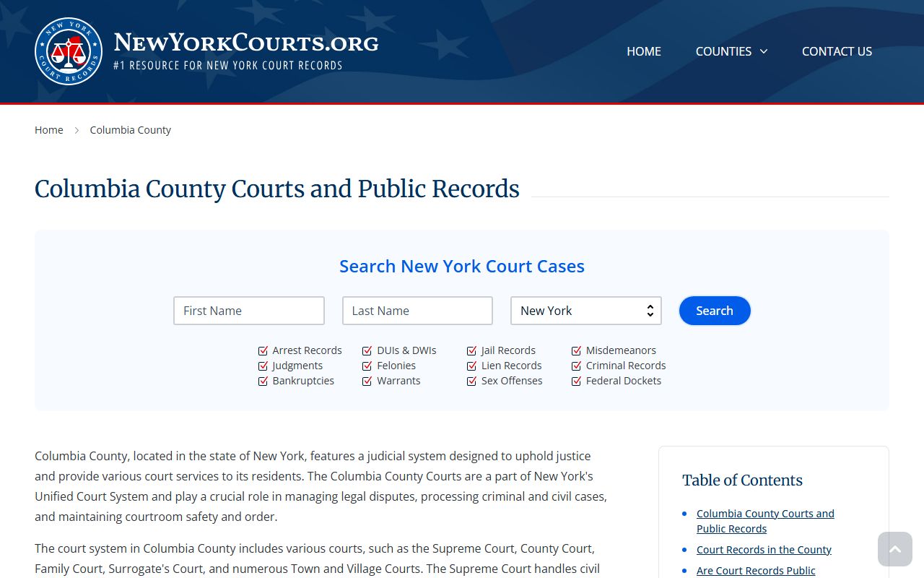Image resolution: width=924 pixels, height=578 pixels.
Task: Open the CONTACT US page
Action: (x=837, y=51)
